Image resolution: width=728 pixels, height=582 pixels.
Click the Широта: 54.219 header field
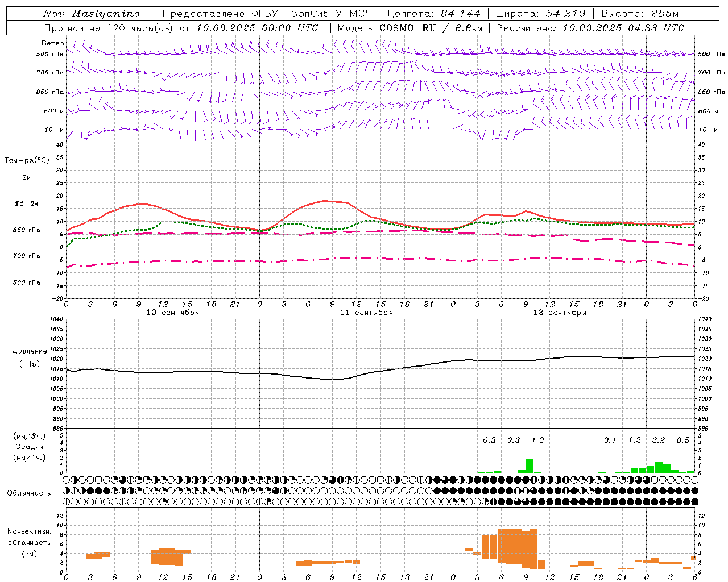[x=540, y=14]
